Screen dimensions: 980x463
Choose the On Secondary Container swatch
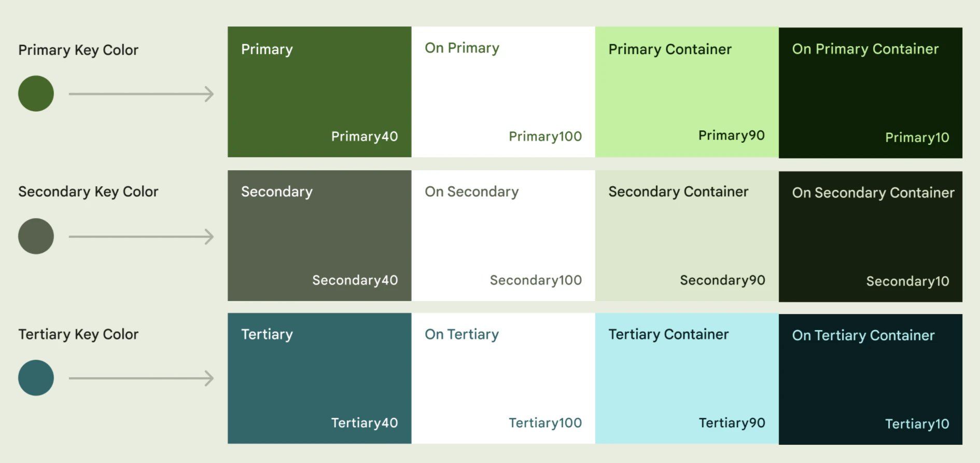(x=871, y=237)
